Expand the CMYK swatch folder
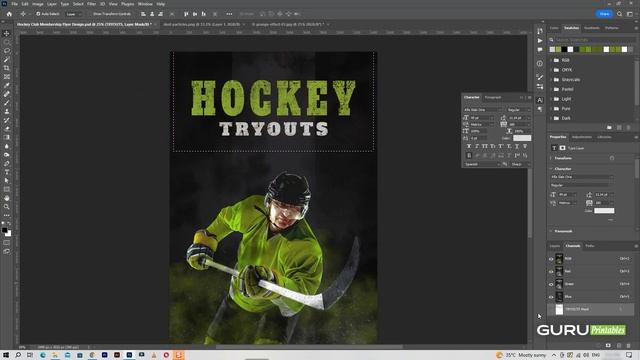The image size is (640, 360). tap(551, 70)
